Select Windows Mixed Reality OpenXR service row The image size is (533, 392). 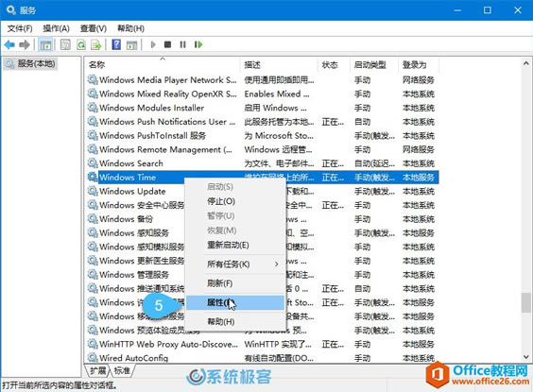pos(168,94)
